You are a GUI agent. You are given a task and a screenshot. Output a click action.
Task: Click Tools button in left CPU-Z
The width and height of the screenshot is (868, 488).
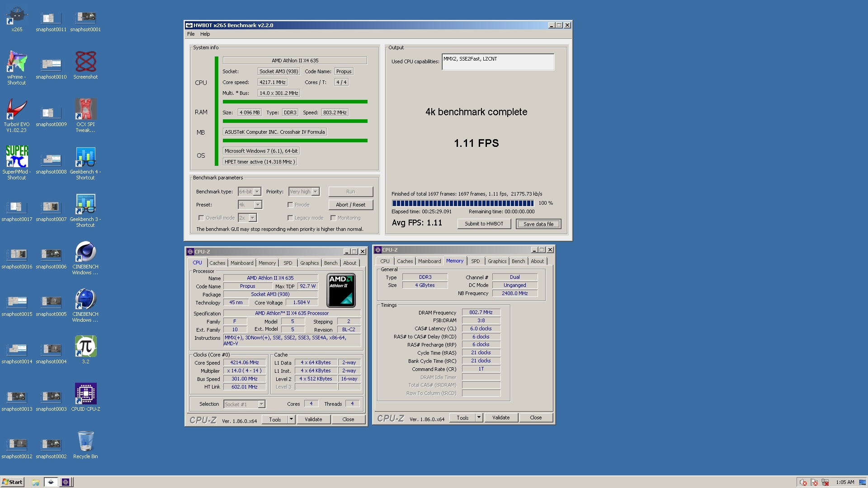coord(275,419)
